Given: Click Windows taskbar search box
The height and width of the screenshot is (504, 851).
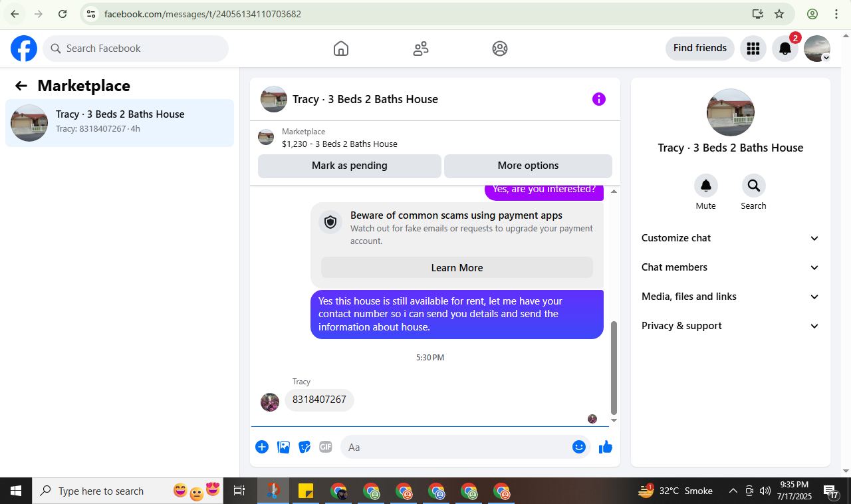Looking at the screenshot, I should [128, 491].
